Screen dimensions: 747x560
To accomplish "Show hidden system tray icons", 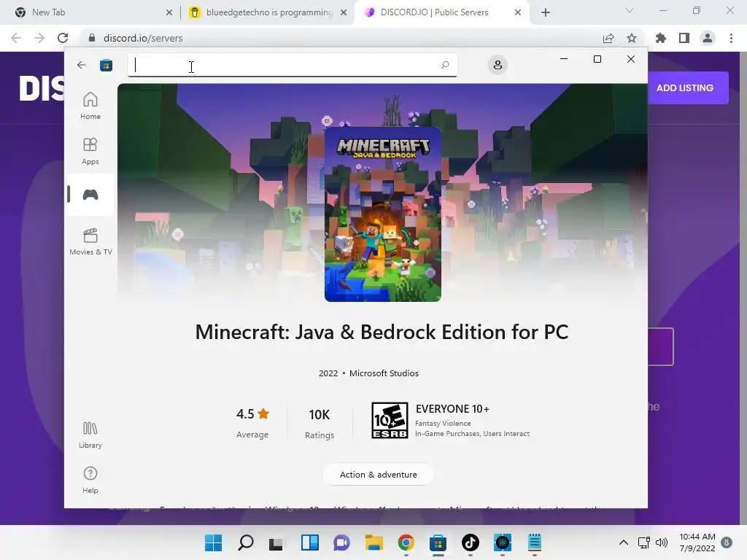I will [623, 542].
